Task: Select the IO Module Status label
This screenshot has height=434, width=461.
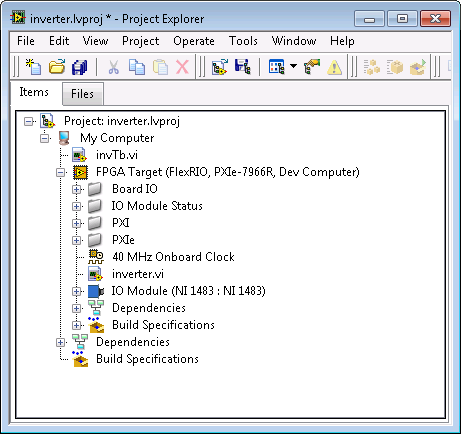Action: pyautogui.click(x=157, y=206)
